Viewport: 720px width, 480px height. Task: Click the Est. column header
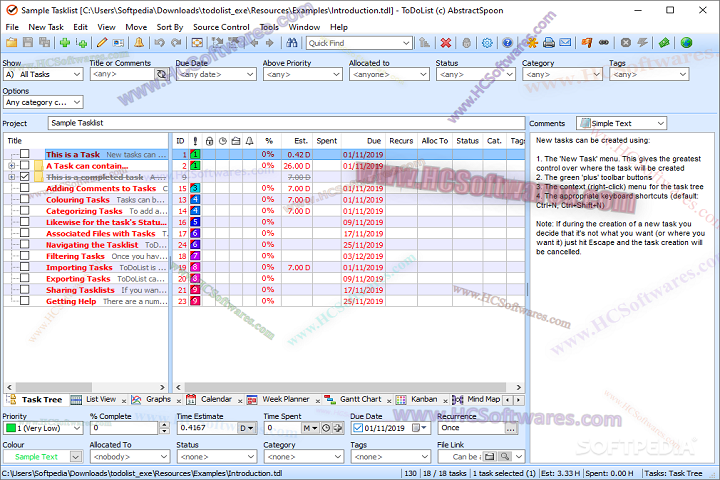pos(298,141)
